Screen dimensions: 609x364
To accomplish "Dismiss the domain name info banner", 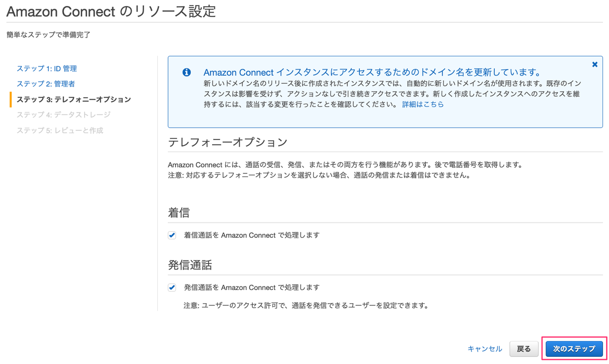I will pos(595,65).
